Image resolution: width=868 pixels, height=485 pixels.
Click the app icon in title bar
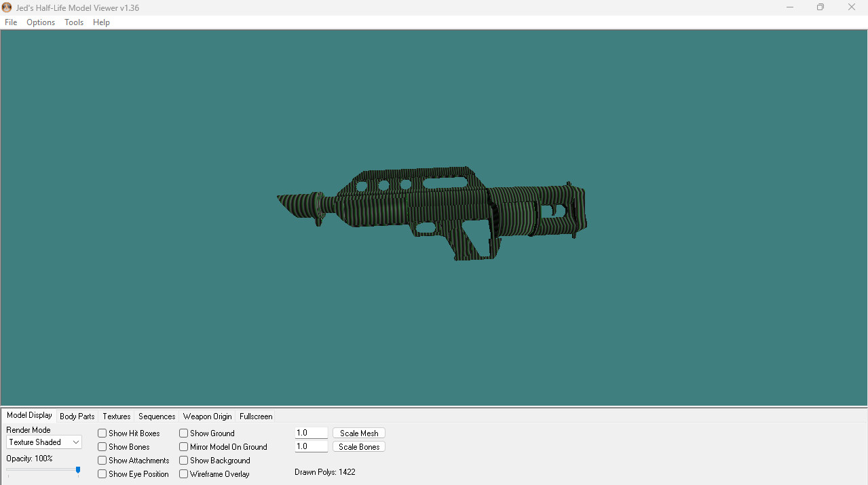click(7, 7)
